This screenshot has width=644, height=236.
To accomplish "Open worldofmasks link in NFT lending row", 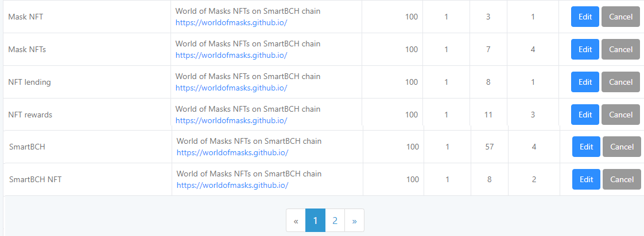I will point(231,88).
